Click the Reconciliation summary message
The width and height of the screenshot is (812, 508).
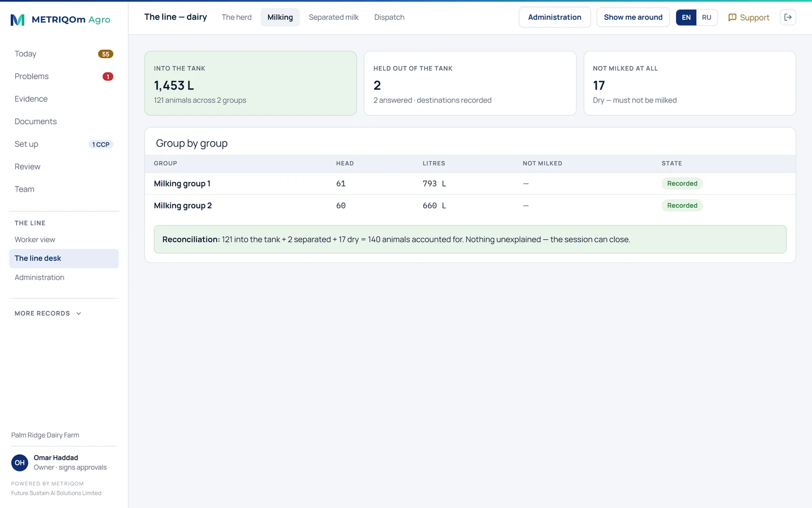(x=470, y=239)
